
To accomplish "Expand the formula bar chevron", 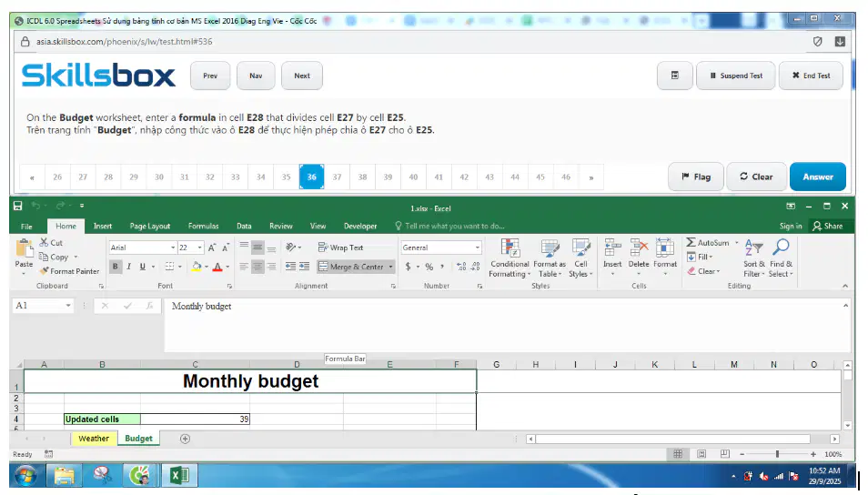I will coord(845,306).
